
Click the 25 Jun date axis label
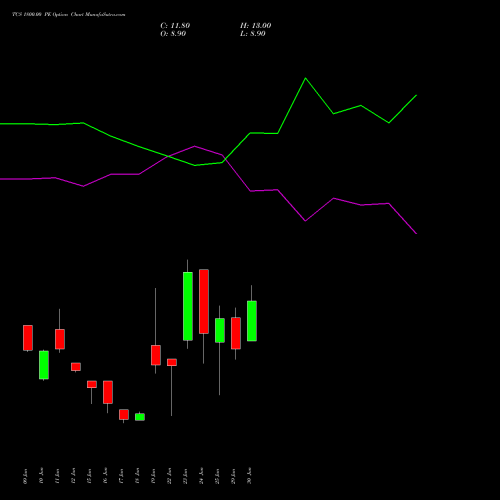tap(218, 476)
